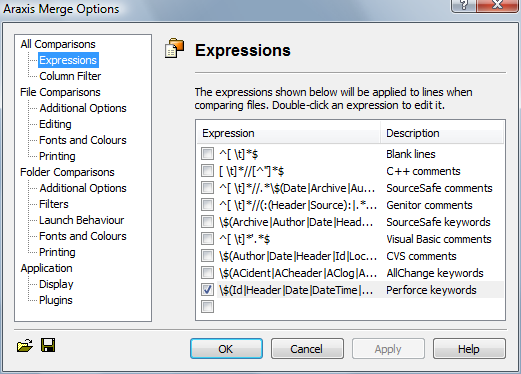Select the Visual Basic comments row
Screen dimensions: 521x374
[x=350, y=239]
